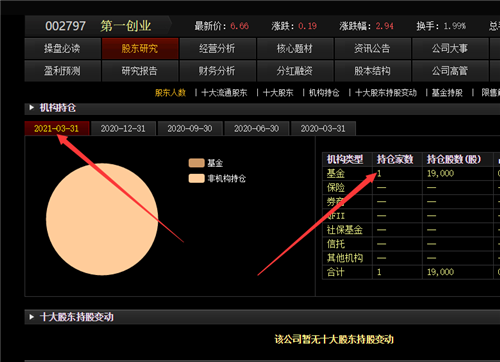Screen dimensions: 500x362
Task: Click the 基金 legend color swatch
Action: click(196, 163)
